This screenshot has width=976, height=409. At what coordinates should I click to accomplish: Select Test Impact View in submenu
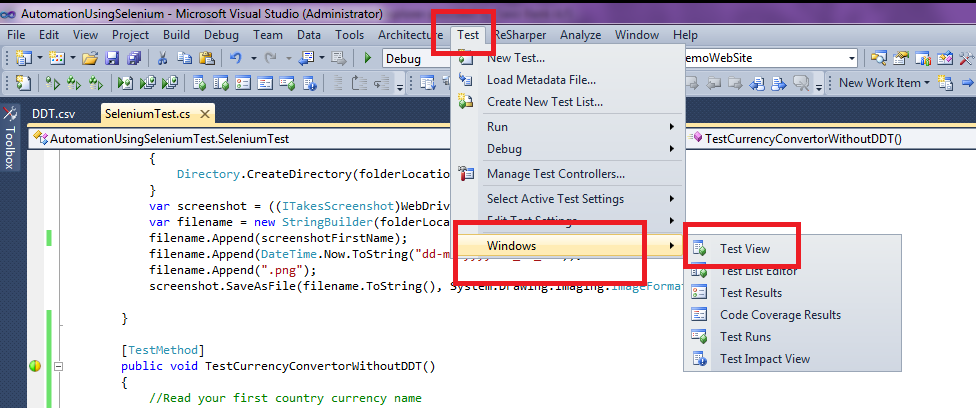point(792,359)
